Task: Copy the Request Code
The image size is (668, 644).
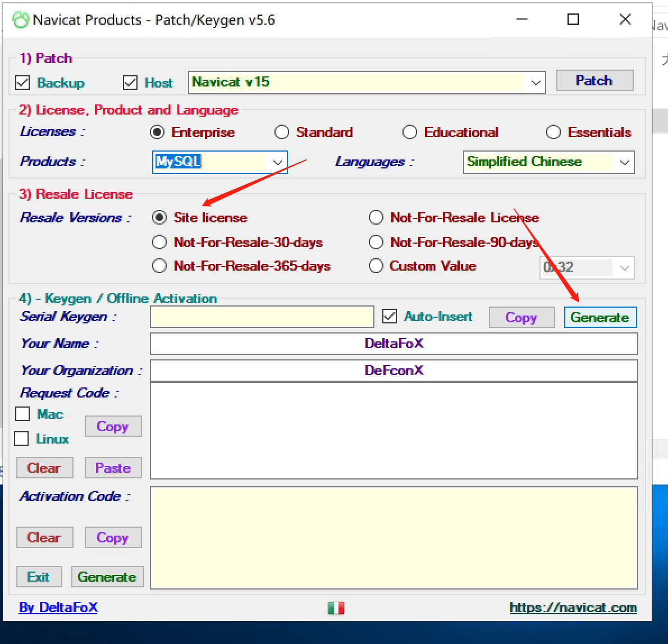Action: tap(113, 426)
